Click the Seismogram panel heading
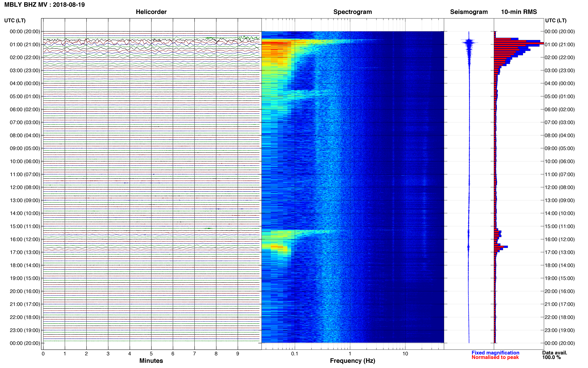Screen dimensions: 588x368 469,12
